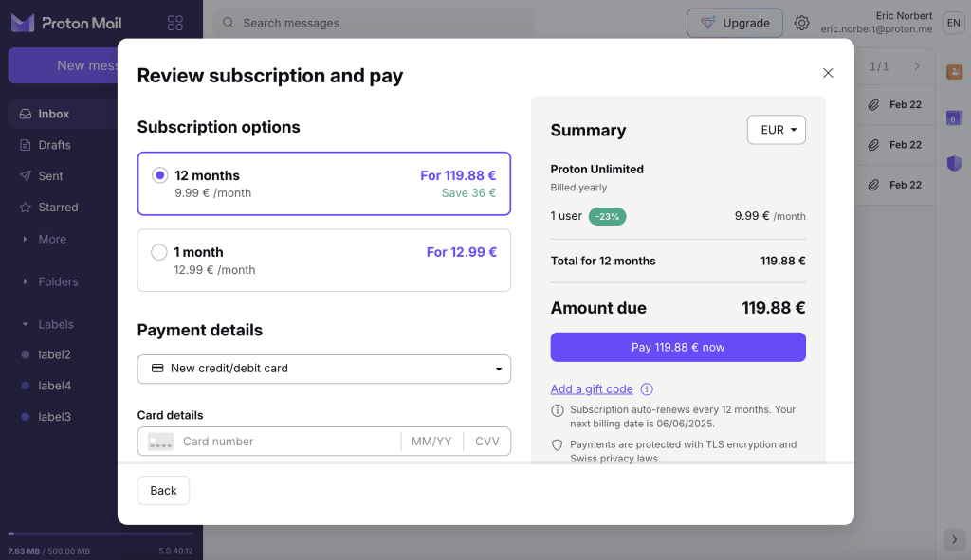Select the 12 months subscription option
This screenshot has height=560, width=971.
coord(160,175)
